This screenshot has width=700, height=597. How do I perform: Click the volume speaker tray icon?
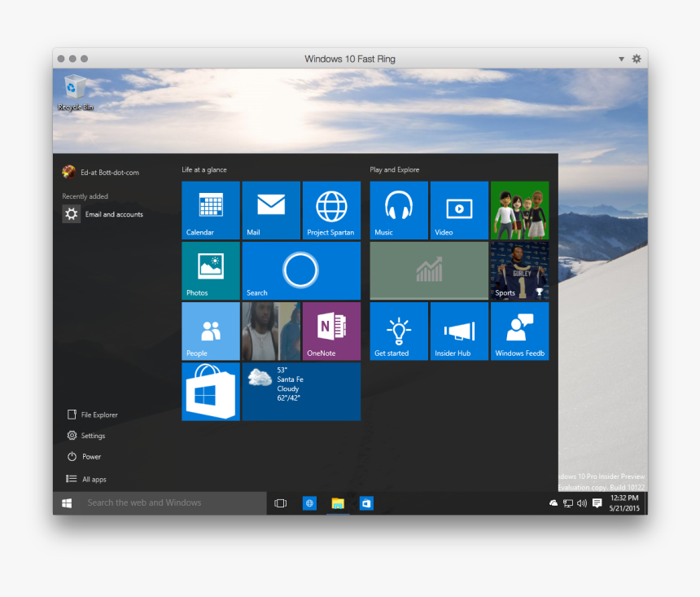582,503
